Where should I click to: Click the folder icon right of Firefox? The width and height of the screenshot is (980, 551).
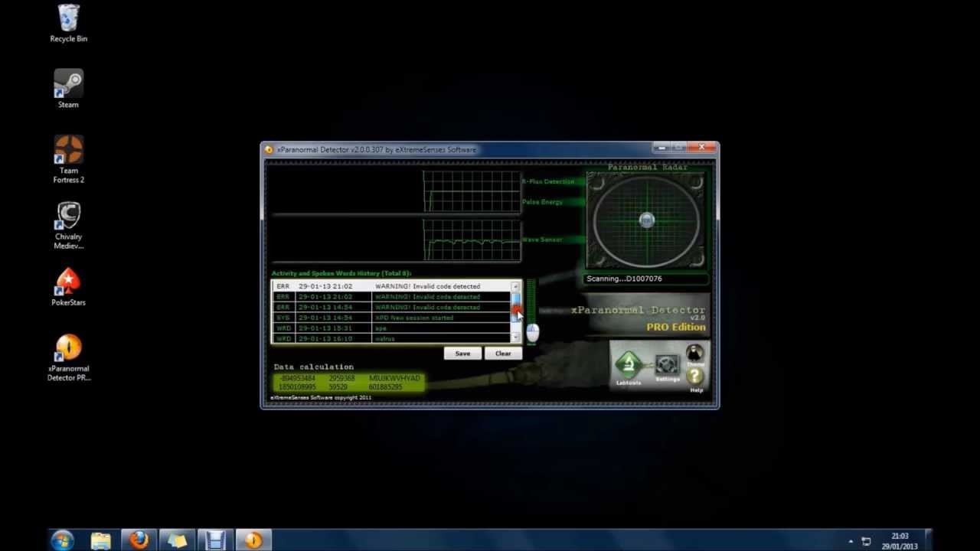click(x=178, y=540)
